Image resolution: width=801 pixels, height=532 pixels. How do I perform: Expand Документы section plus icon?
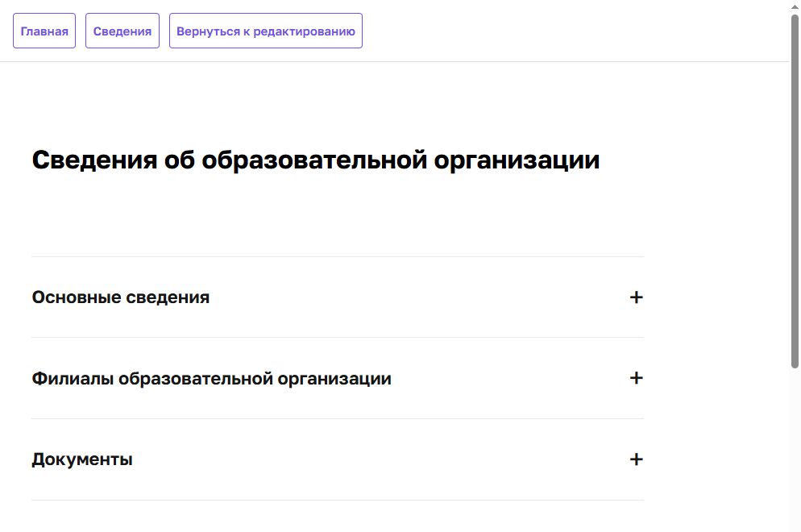(636, 459)
